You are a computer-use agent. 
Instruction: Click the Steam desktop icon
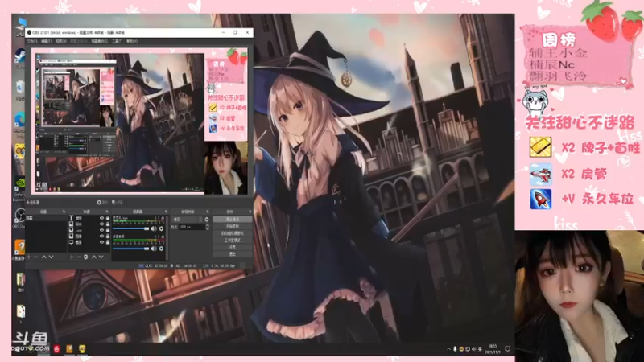[19, 56]
